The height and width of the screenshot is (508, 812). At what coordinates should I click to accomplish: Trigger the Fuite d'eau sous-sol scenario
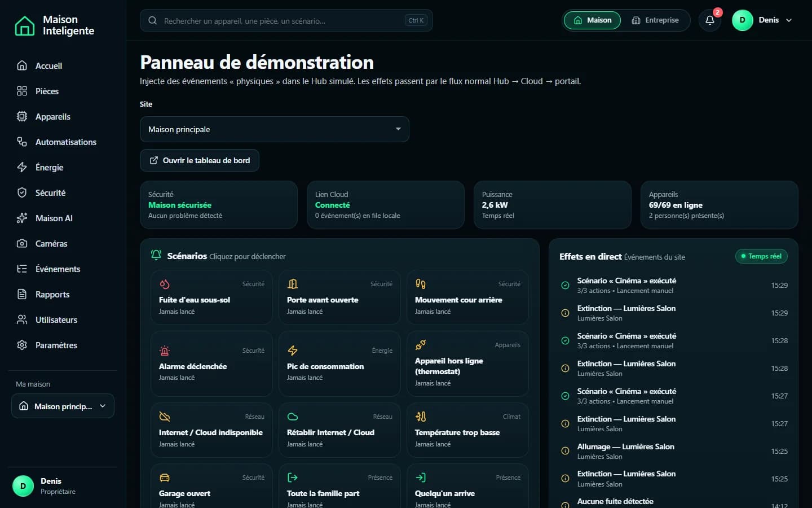tap(211, 297)
